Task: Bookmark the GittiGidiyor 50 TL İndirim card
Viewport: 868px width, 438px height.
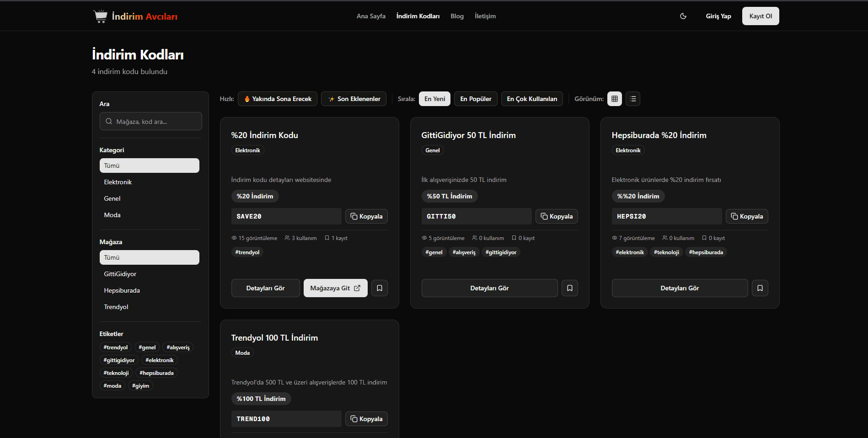Action: tap(569, 288)
